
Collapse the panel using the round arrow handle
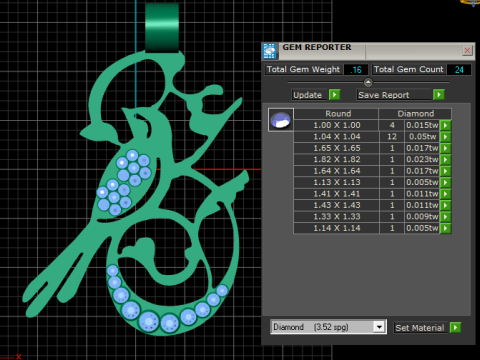click(x=368, y=82)
